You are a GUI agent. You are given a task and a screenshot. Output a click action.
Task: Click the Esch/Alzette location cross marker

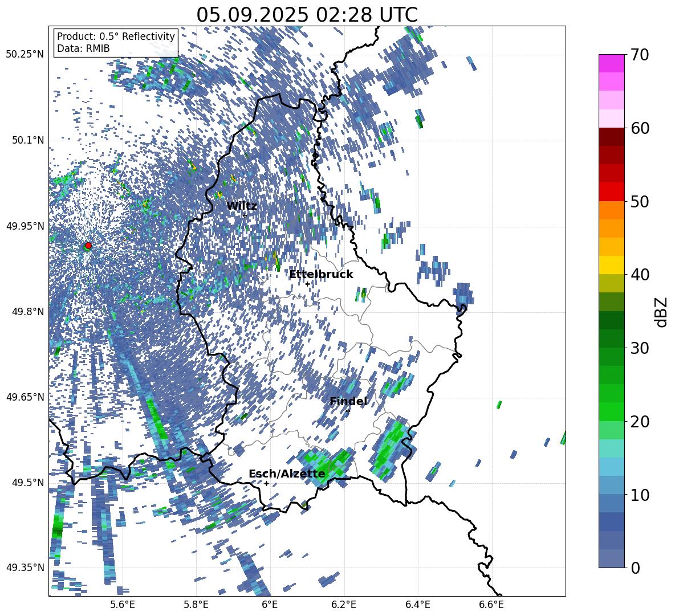pyautogui.click(x=266, y=483)
